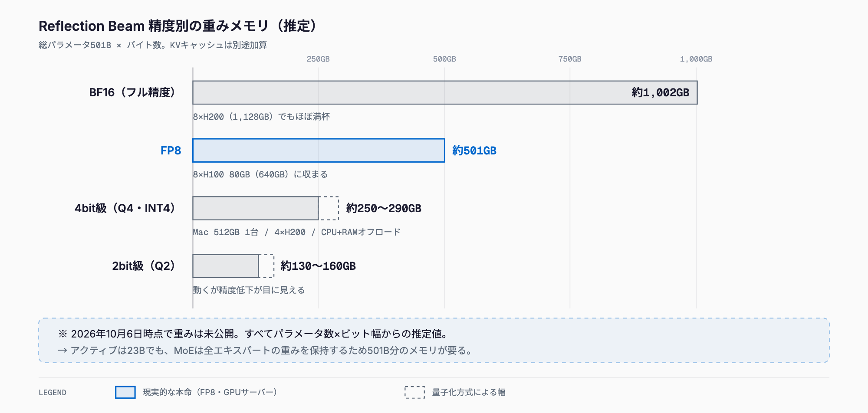
Task: Click the 500GB axis label
Action: pos(444,59)
